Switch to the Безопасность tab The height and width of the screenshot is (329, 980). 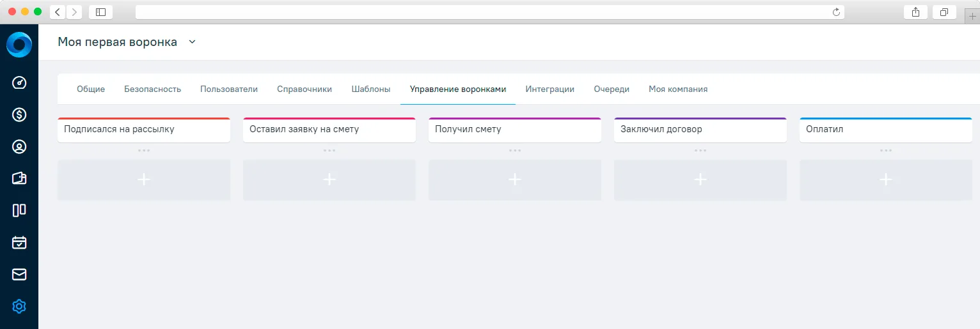[x=152, y=89]
